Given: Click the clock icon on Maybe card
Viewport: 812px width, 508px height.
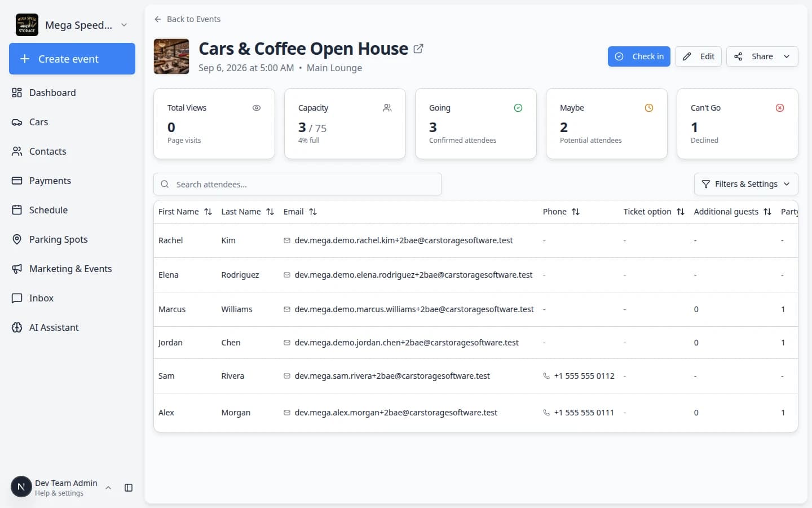Looking at the screenshot, I should point(649,108).
